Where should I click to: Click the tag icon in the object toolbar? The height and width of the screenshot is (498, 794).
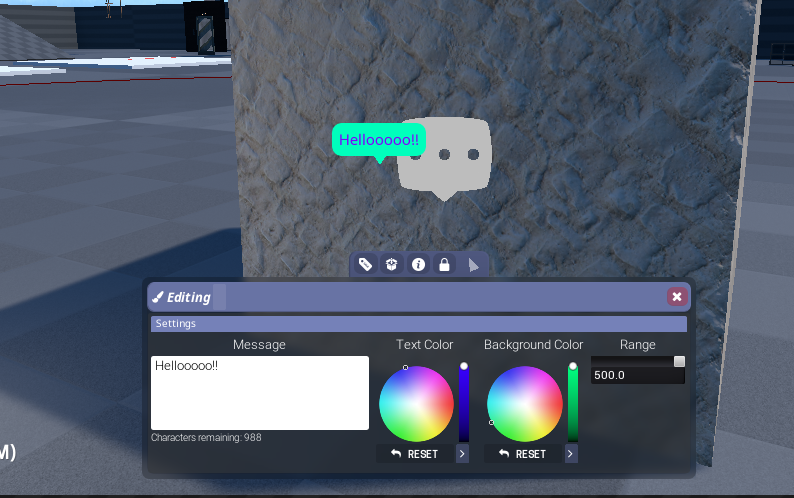(x=365, y=264)
